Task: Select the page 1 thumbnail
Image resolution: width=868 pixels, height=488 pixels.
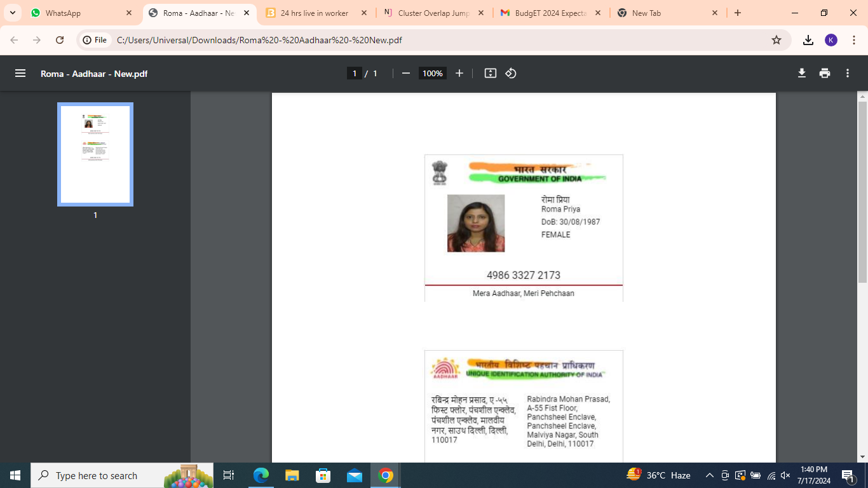Action: tap(95, 154)
